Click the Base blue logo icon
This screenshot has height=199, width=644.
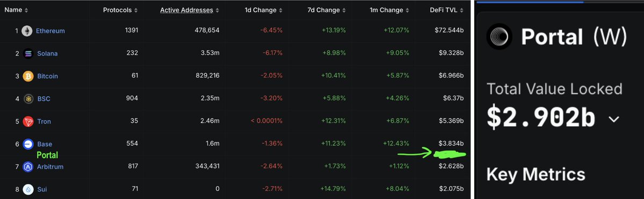pyautogui.click(x=28, y=144)
